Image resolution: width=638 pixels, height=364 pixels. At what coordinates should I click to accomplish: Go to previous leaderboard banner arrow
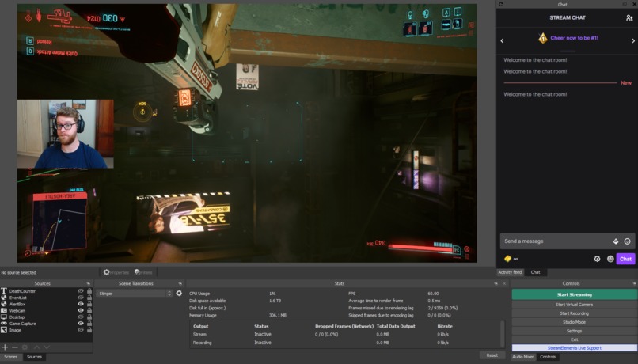click(502, 40)
